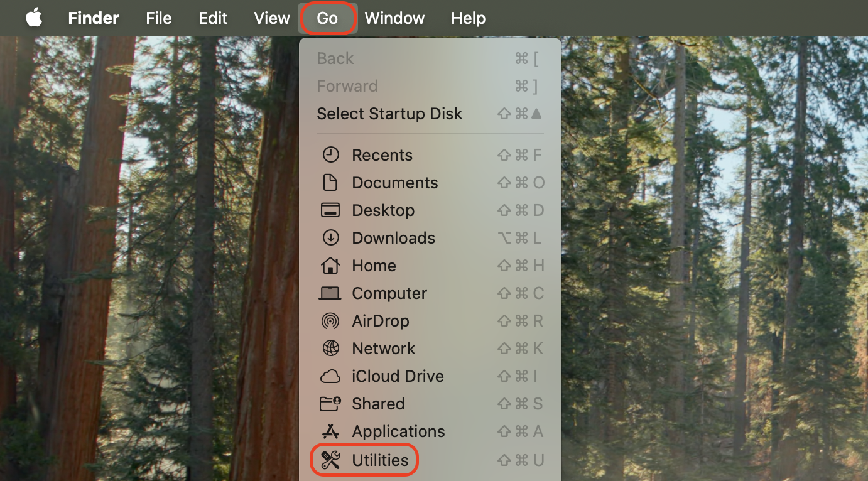Screen dimensions: 868x481
Task: Open the Apple menu
Action: 35,18
